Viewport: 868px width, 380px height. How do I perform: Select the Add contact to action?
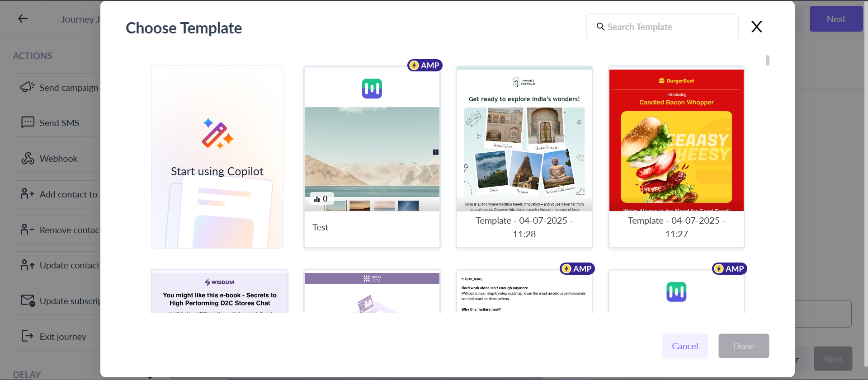[x=57, y=194]
